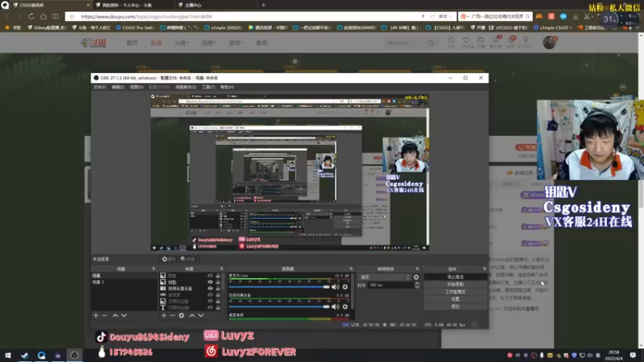Screen dimensions: 644x362
Task: Open the 分类 dropdown in Douyu navigation
Action: [182, 43]
